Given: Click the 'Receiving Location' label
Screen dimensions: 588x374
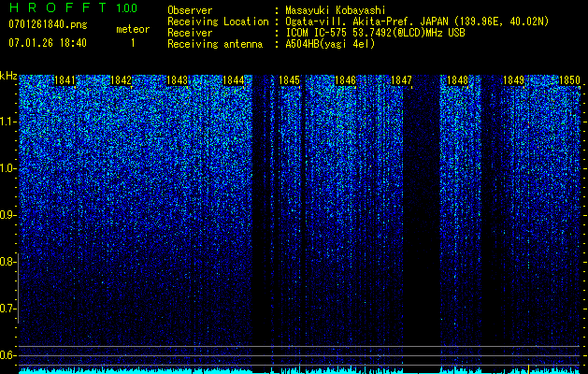Looking at the screenshot, I should [218, 22].
